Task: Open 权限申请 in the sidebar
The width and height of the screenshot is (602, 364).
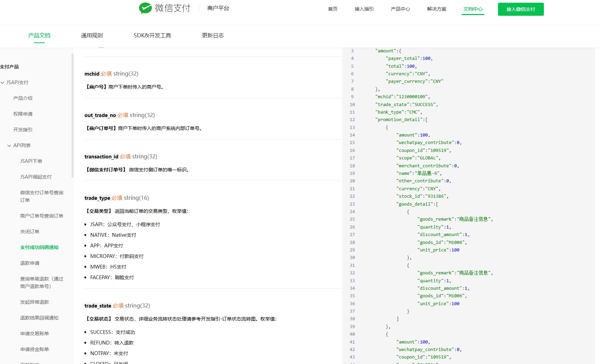Action: [23, 114]
